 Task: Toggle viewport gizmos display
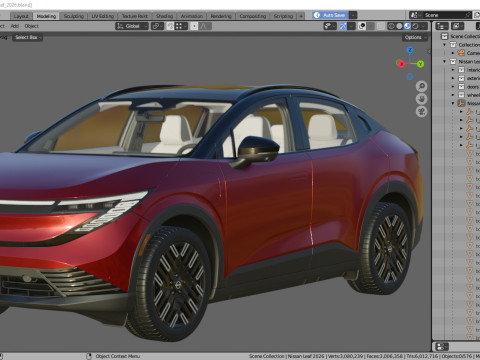tap(343, 26)
